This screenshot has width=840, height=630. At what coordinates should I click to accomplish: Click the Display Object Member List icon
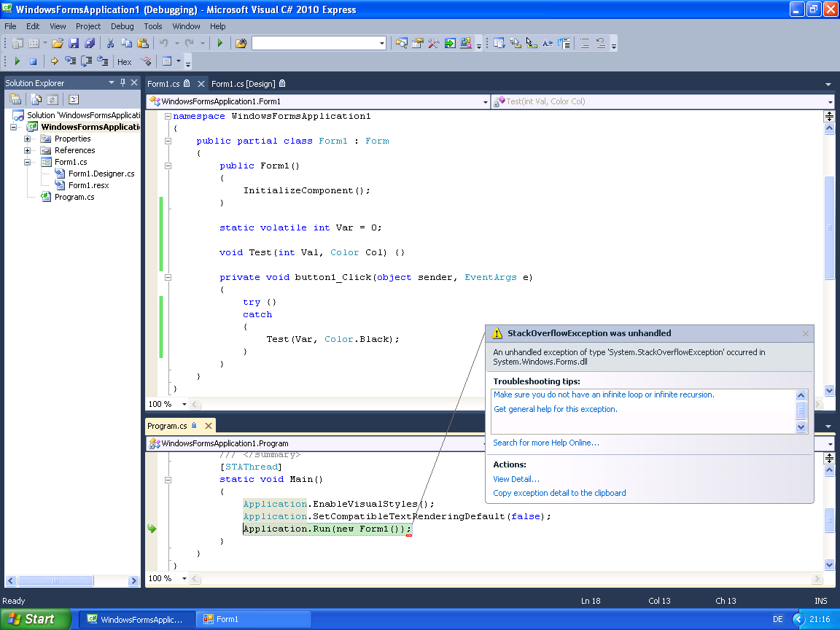[499, 44]
